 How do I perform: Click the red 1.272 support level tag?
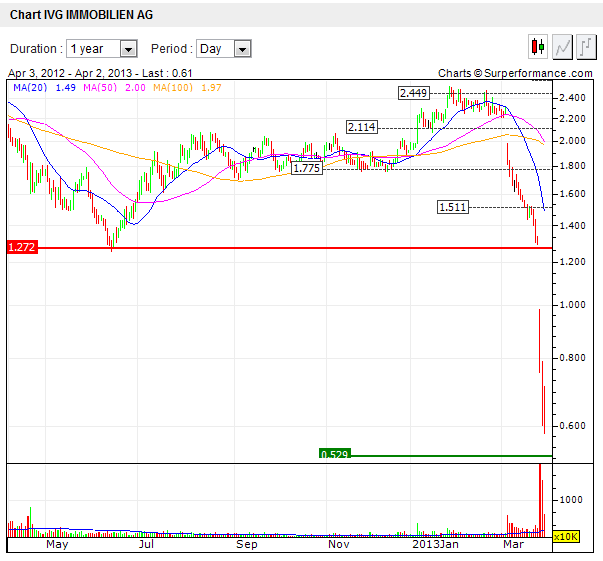coord(21,247)
